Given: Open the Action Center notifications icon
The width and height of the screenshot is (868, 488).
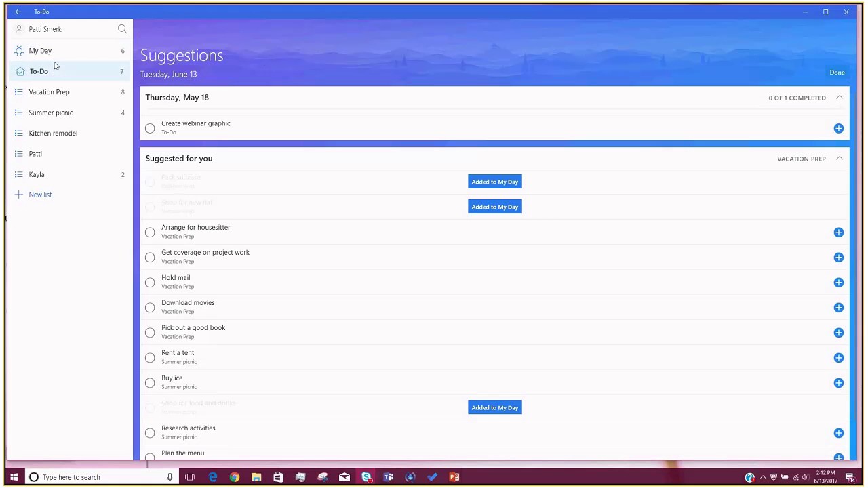Looking at the screenshot, I should click(850, 477).
